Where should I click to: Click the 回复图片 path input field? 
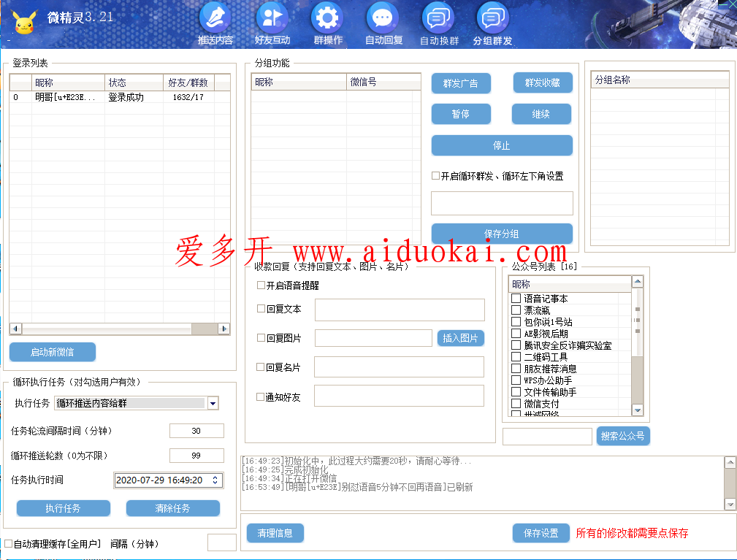(x=373, y=338)
